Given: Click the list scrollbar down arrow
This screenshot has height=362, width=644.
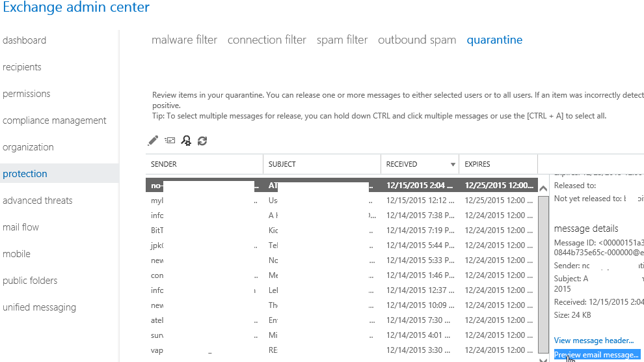Looking at the screenshot, I should (x=544, y=357).
